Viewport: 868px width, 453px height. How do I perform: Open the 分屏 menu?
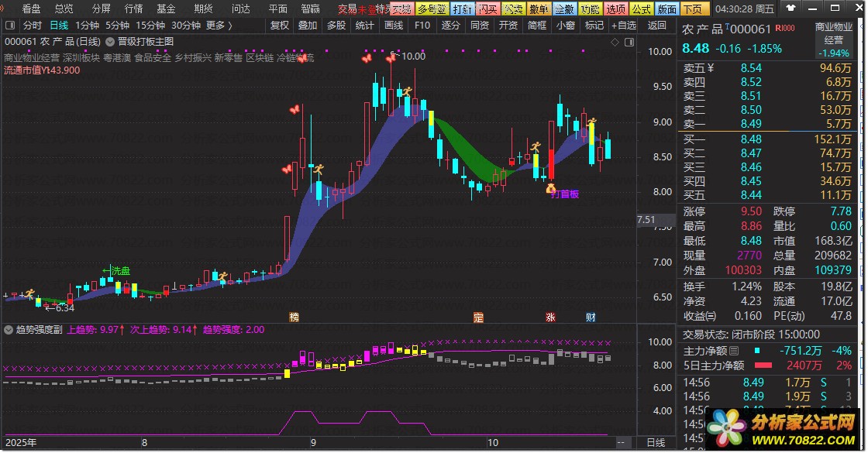click(102, 9)
